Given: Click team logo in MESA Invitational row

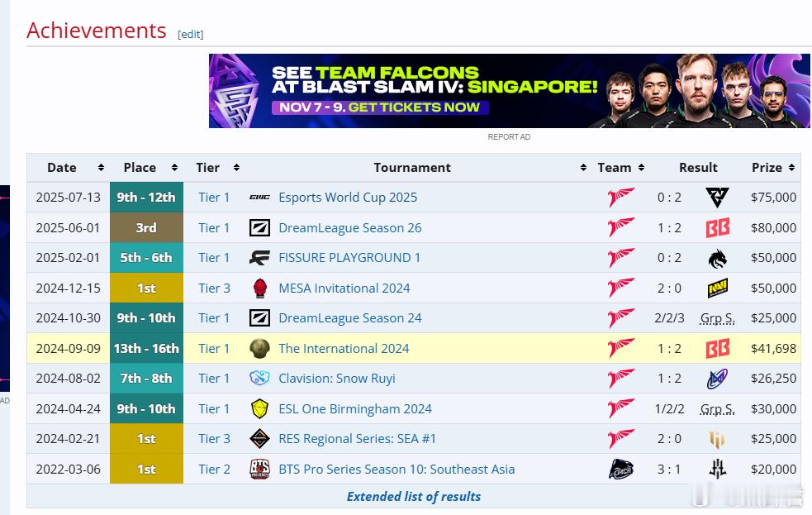Looking at the screenshot, I should click(x=621, y=288).
